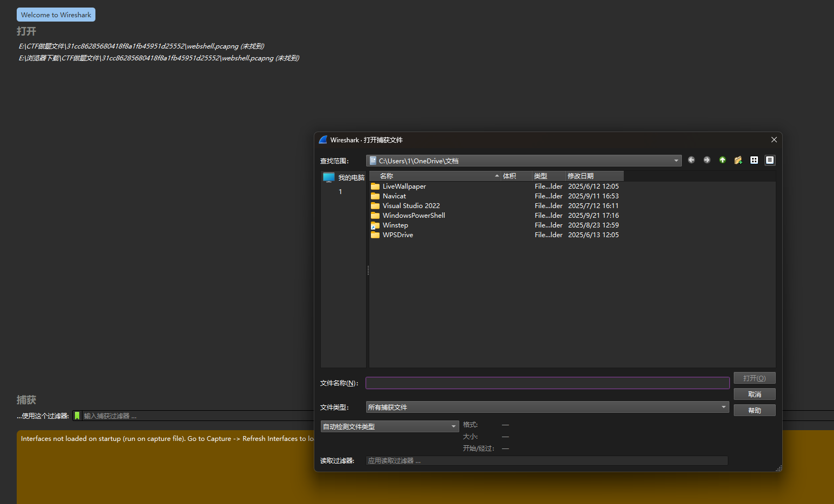Image resolution: width=834 pixels, height=504 pixels.
Task: Select the Visual Studio 2022 folder name
Action: [411, 206]
